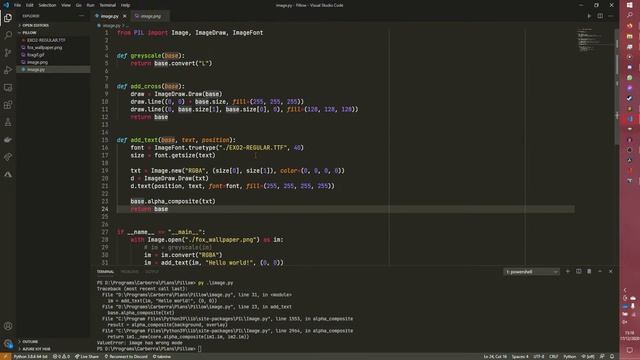Open the View menu

click(66, 5)
